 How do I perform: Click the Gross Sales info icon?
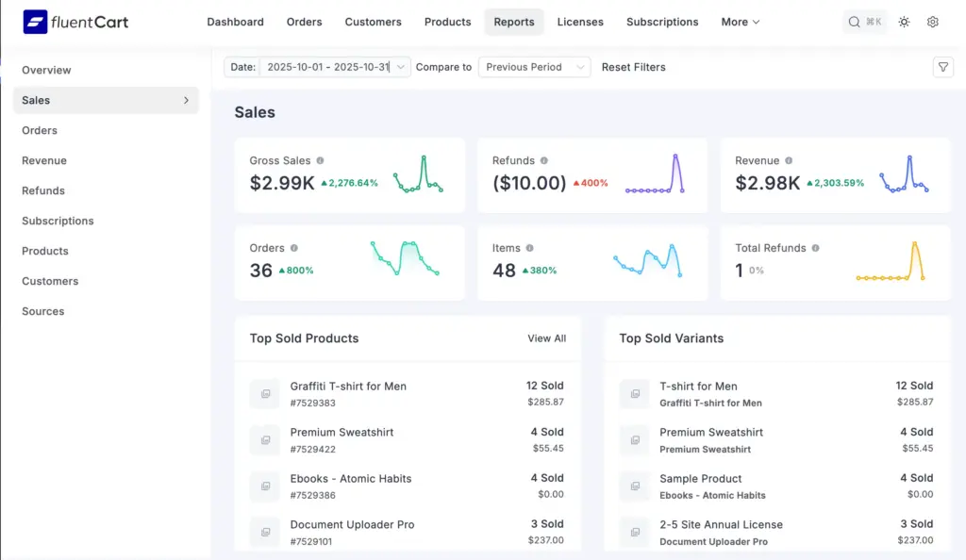tap(322, 160)
